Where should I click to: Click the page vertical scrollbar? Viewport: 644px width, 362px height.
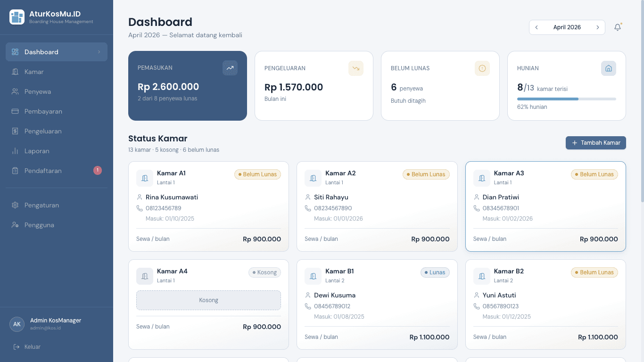[642, 101]
